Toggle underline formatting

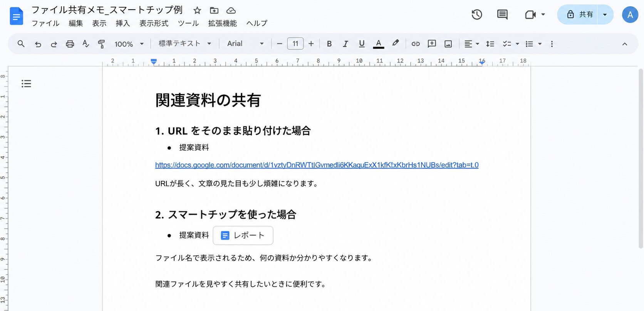coord(362,44)
